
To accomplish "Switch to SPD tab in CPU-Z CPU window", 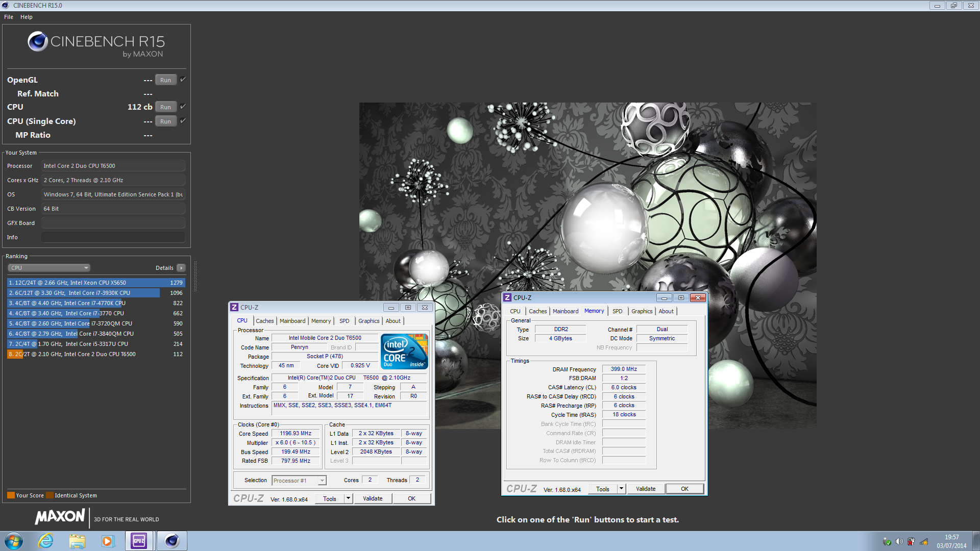I will tap(345, 321).
